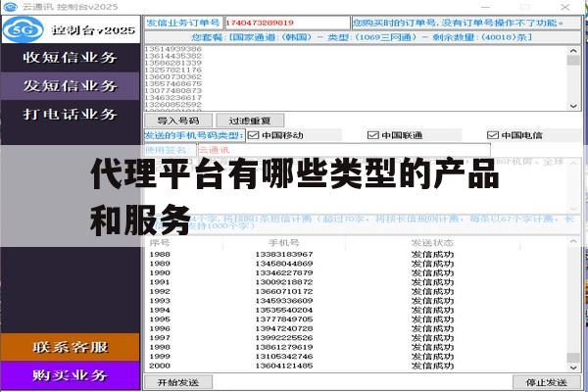Click the 序号 column header
588x392 pixels.
tap(160, 243)
